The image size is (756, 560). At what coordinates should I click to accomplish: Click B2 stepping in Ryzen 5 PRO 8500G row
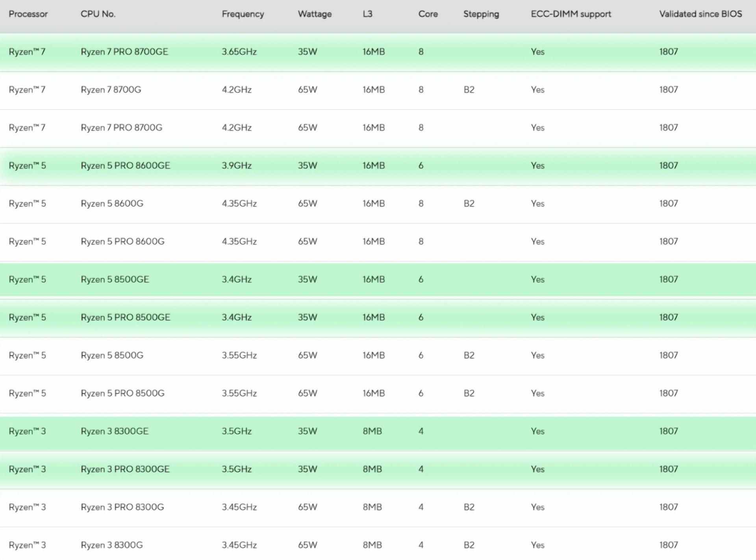coord(469,393)
